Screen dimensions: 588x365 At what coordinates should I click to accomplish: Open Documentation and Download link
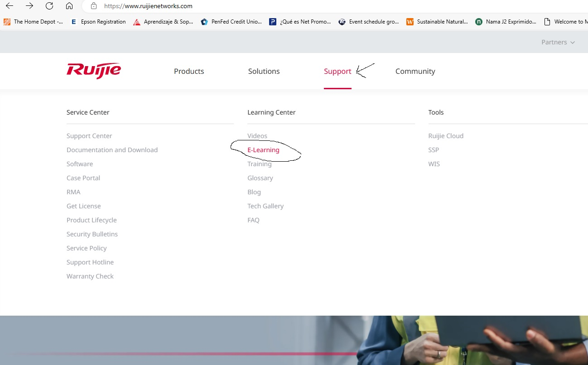112,150
